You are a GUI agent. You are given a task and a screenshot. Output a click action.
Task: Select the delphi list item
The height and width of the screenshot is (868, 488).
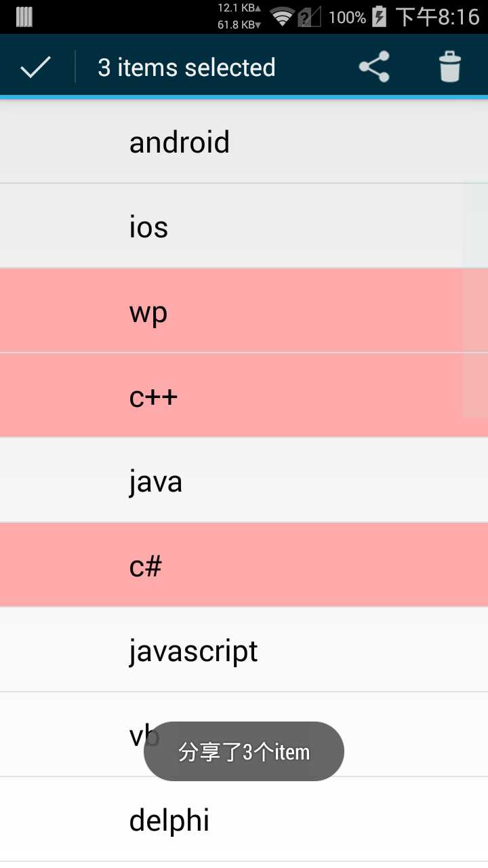[244, 819]
